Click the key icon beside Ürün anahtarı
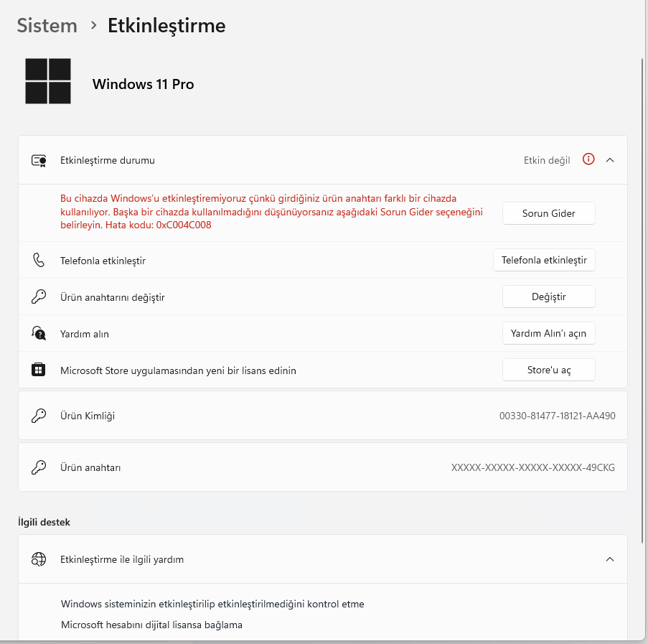The image size is (648, 644). [x=39, y=467]
